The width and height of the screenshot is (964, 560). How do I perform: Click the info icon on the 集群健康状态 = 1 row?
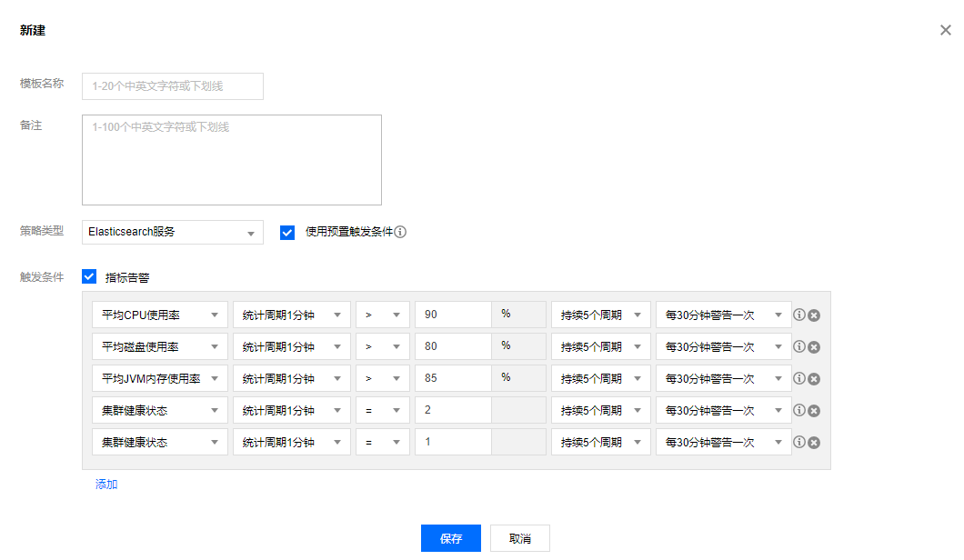click(798, 442)
